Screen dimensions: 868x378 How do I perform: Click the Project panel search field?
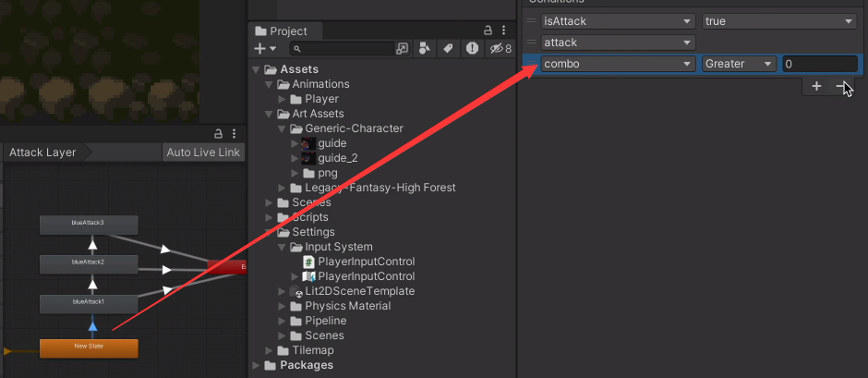click(x=342, y=49)
